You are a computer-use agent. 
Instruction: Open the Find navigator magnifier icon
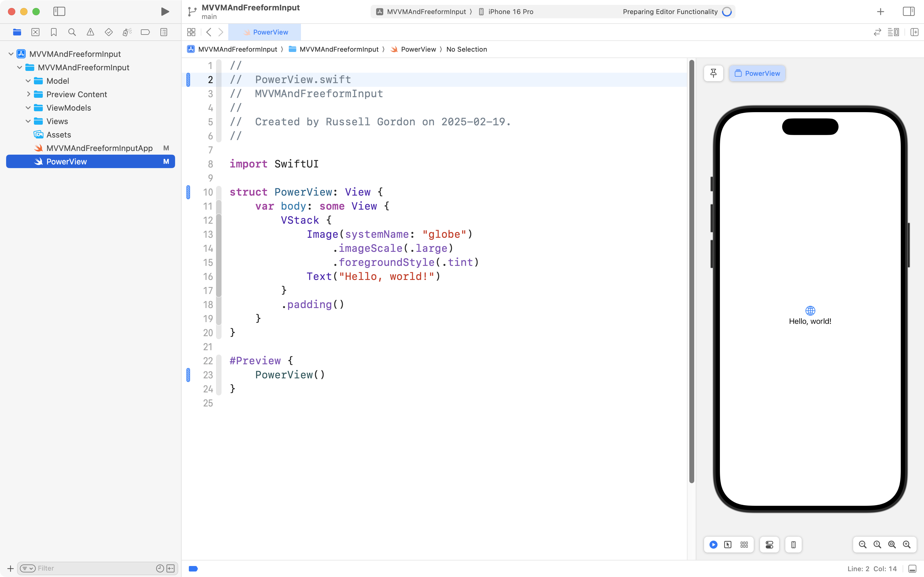[x=72, y=32]
